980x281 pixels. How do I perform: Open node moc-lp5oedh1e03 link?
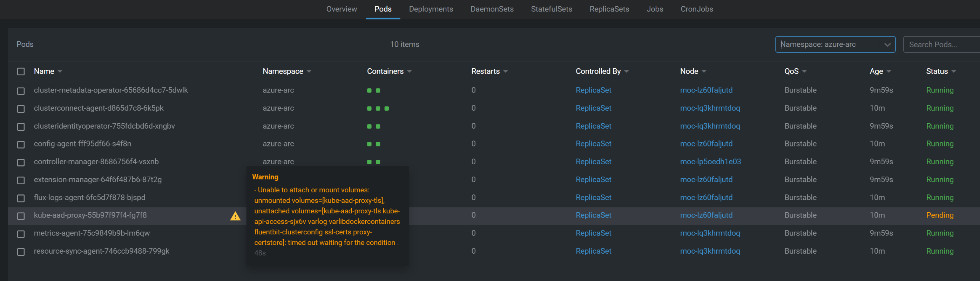point(710,162)
